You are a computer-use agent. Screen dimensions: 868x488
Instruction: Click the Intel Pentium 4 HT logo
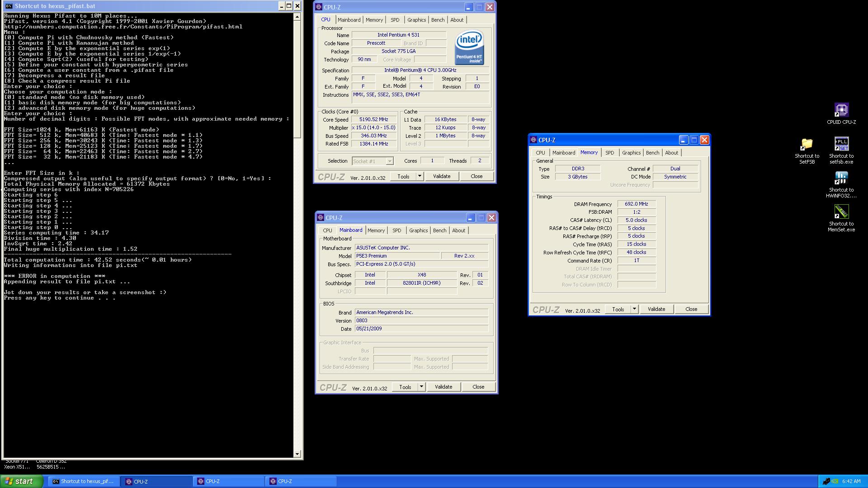(x=469, y=47)
